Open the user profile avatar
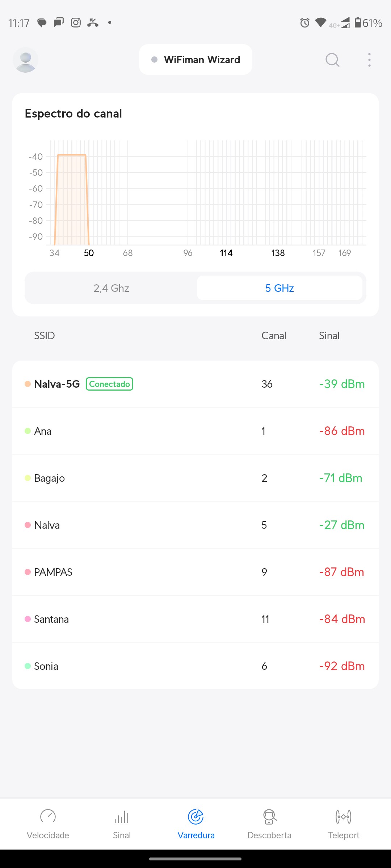Screen dimensions: 391x868 tap(25, 60)
